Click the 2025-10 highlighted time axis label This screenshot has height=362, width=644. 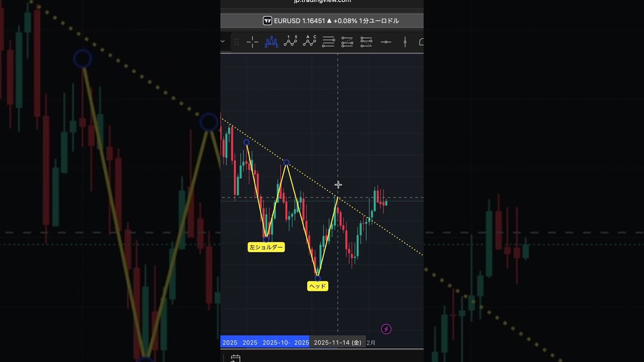click(x=276, y=342)
